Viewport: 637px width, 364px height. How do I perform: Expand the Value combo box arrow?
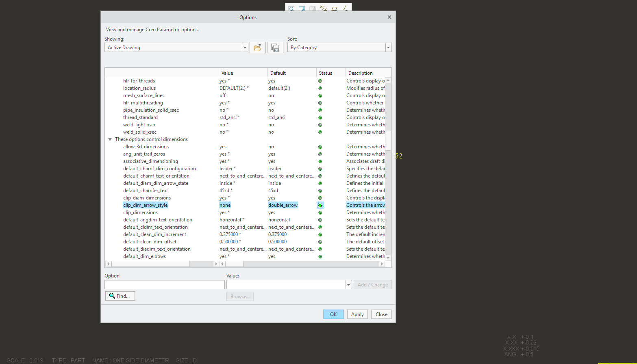coord(348,285)
